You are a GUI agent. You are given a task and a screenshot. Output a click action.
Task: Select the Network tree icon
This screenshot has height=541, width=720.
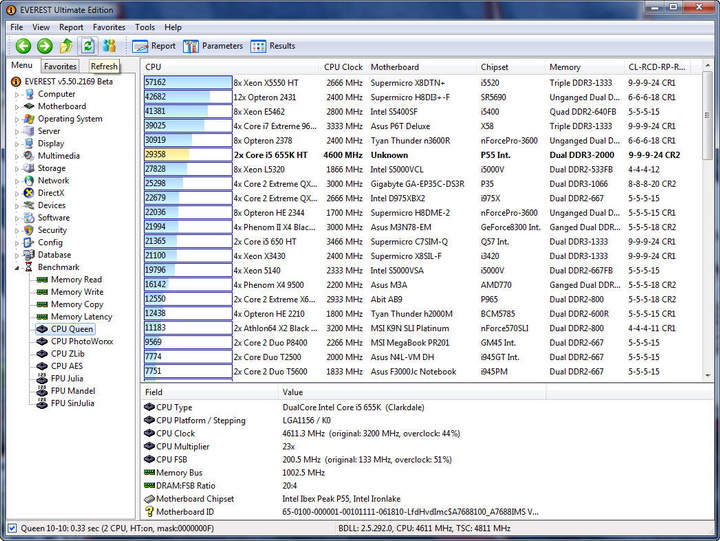tap(29, 181)
